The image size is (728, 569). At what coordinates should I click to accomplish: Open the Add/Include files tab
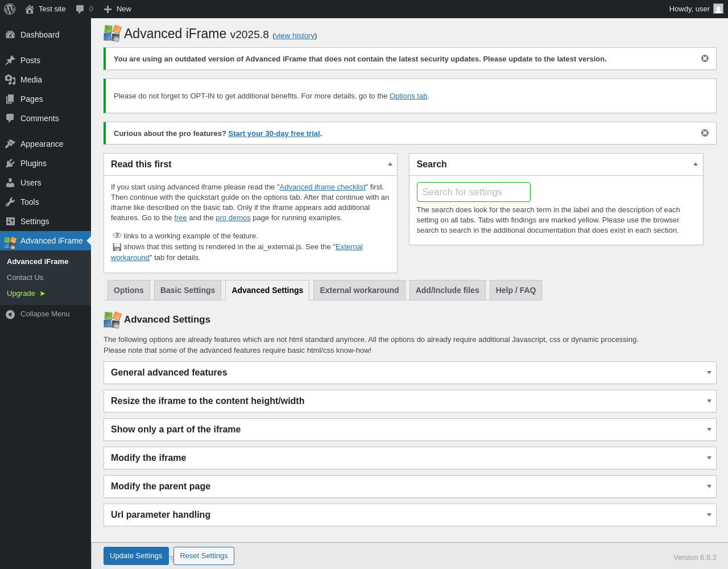coord(448,290)
